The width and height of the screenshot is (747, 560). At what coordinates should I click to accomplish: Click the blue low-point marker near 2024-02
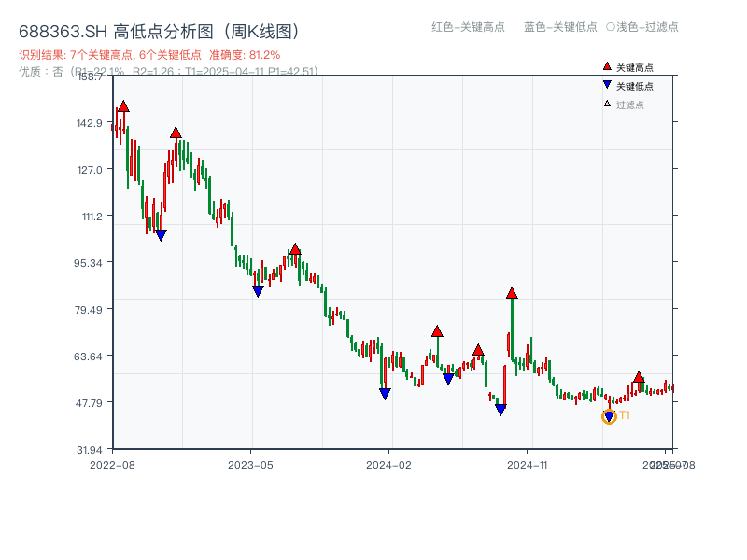point(383,392)
